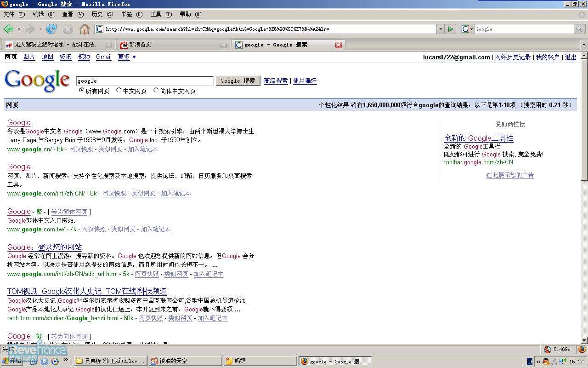Open the search engine selector dropdown
The height and width of the screenshot is (368, 588).
[467, 29]
